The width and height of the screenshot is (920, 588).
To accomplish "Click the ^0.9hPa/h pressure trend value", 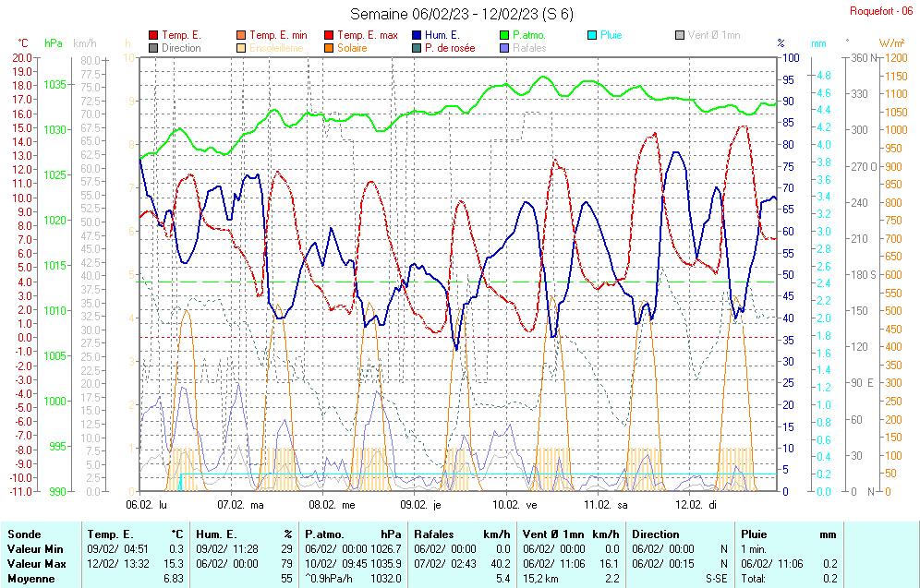I will [x=329, y=578].
